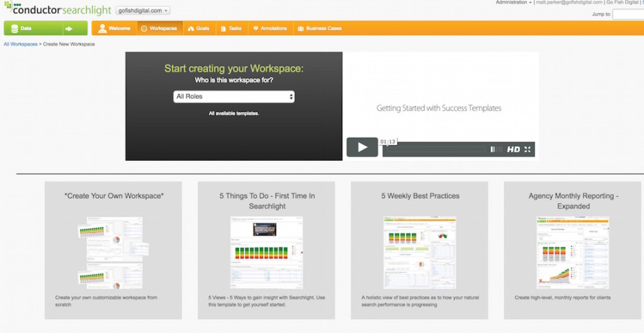Click the Goals tab icon

pyautogui.click(x=191, y=29)
